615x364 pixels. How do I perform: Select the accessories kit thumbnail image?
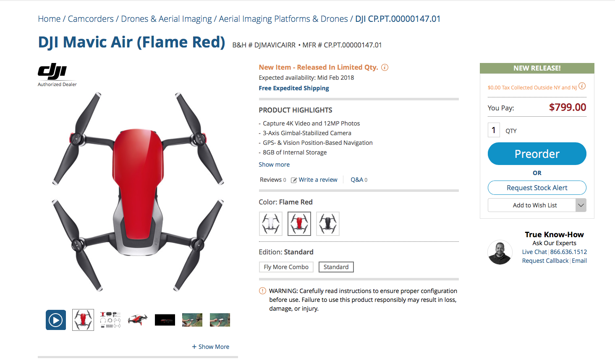click(x=110, y=320)
